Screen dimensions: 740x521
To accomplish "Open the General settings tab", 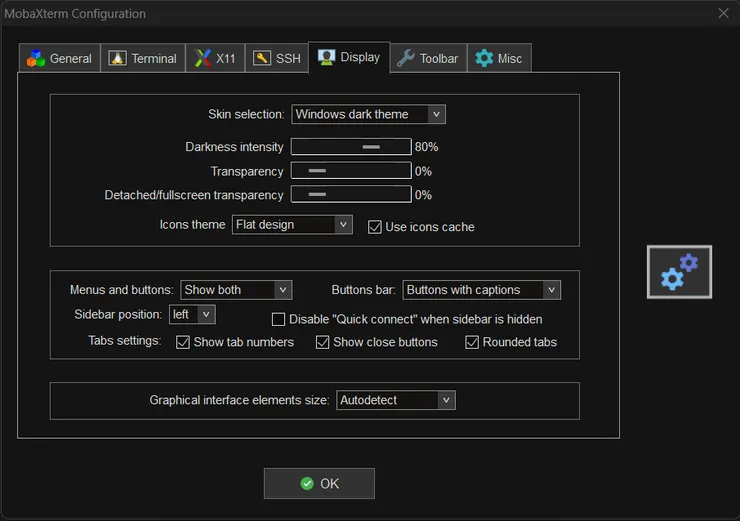I will (x=59, y=58).
